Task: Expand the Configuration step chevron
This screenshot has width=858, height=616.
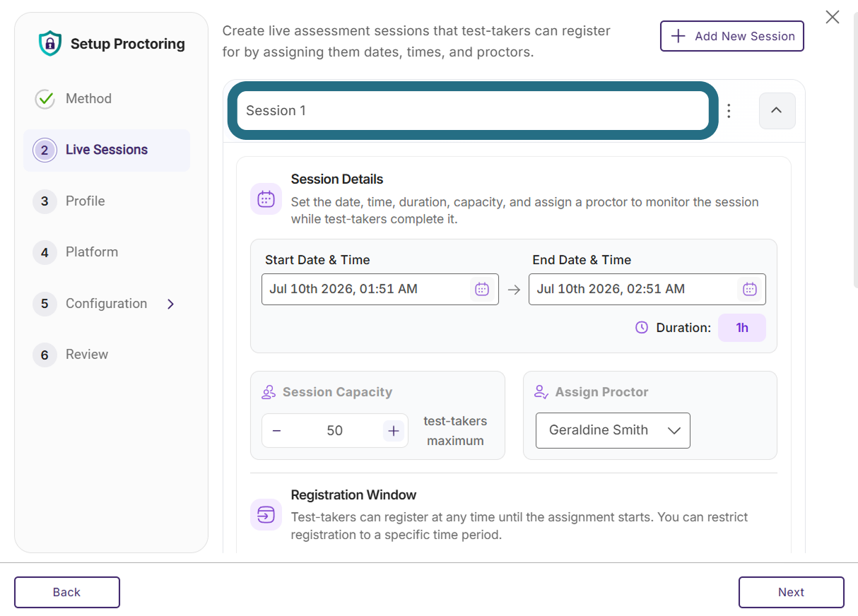Action: (170, 304)
